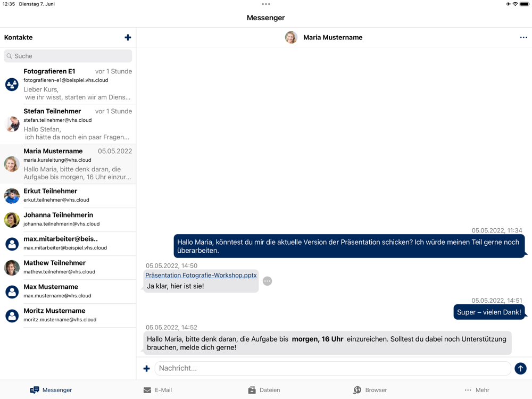The image size is (532, 399).
Task: Click the search magnifier icon
Action: (x=9, y=56)
